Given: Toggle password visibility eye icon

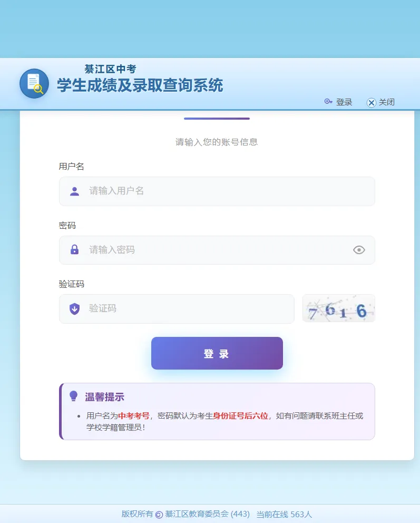Looking at the screenshot, I should [x=359, y=250].
